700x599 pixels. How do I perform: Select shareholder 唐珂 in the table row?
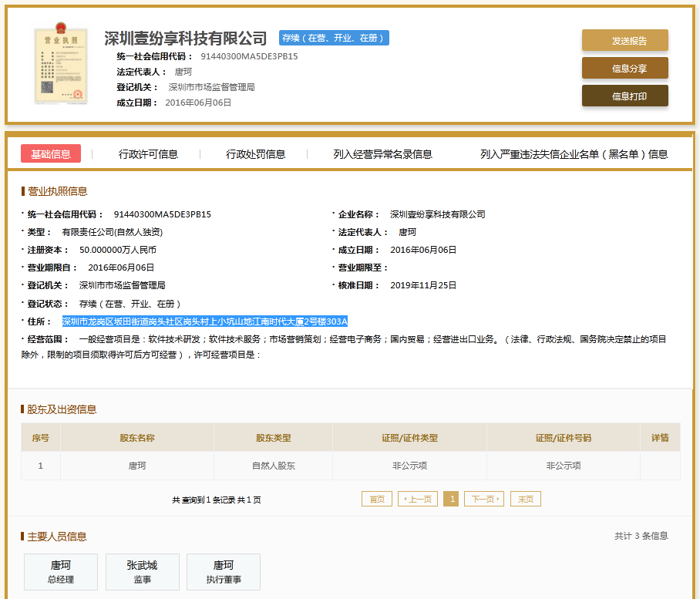(135, 466)
